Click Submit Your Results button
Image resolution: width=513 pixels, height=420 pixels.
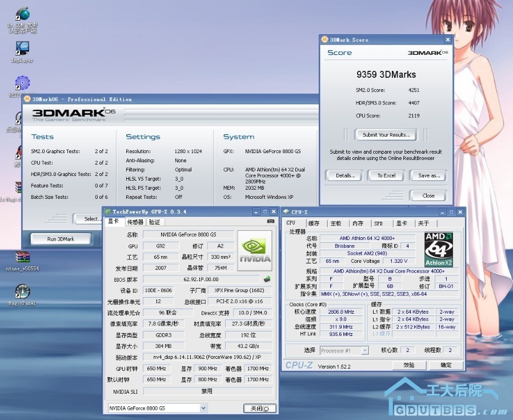coord(386,135)
